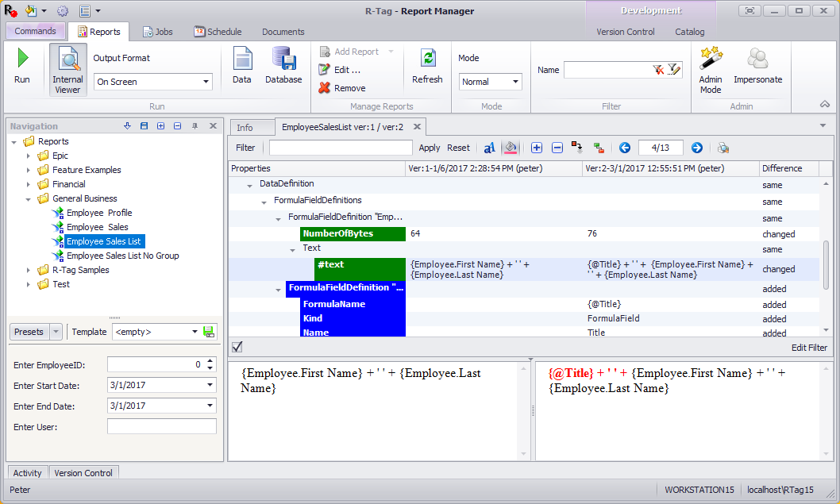
Task: Toggle the Edit Filter checkbox
Action: click(x=237, y=347)
